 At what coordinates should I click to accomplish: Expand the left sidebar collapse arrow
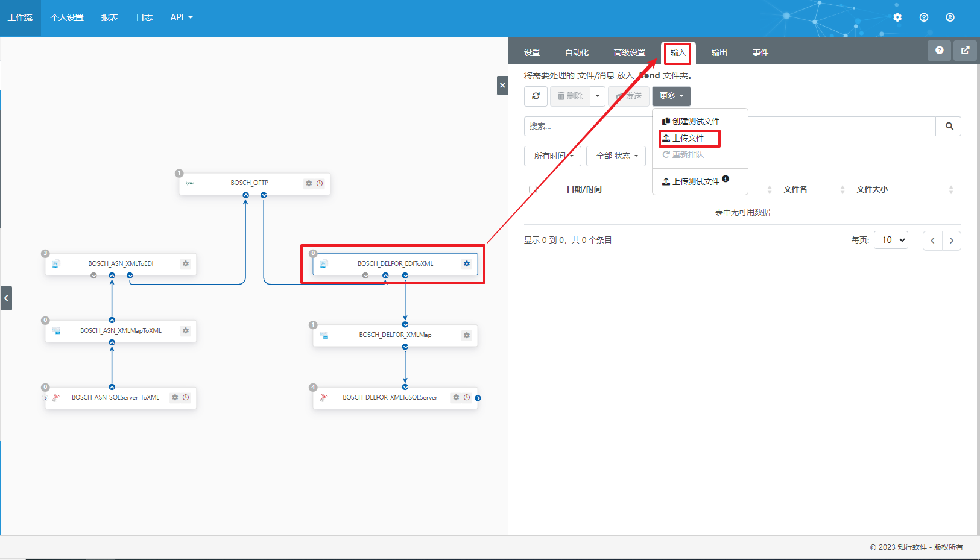point(7,298)
